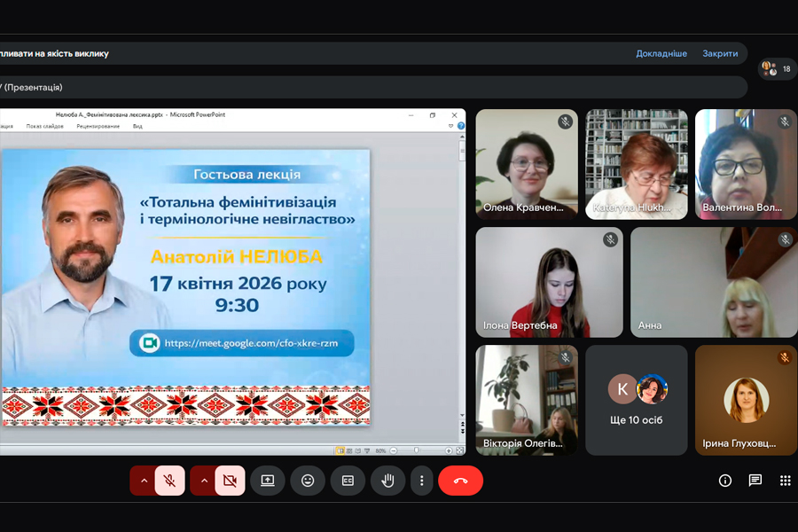798x532 pixels.
Task: Select Ірина Глуховц... participant tile
Action: [x=746, y=400]
